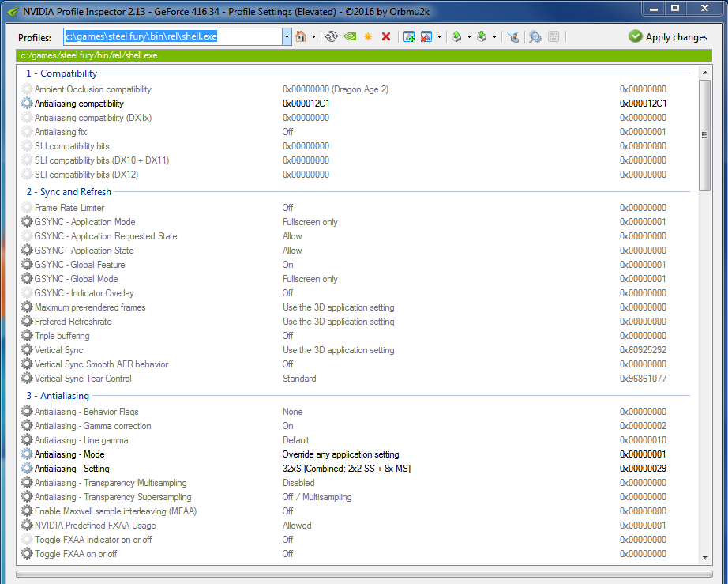
Task: Click the Antialiasing compatibility value 0x000012C1
Action: (306, 104)
